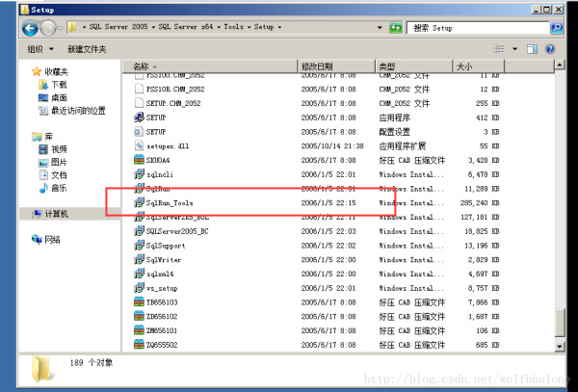Select the sqlxml4 installer icon
This screenshot has width=578, height=392.
(139, 274)
